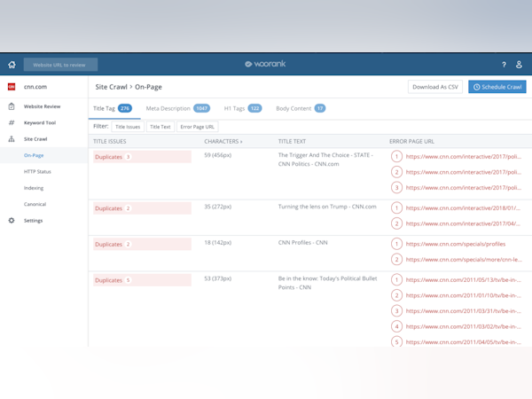Screen dimensions: 532x399
Task: Click the Title Issues column header
Action: (x=110, y=141)
